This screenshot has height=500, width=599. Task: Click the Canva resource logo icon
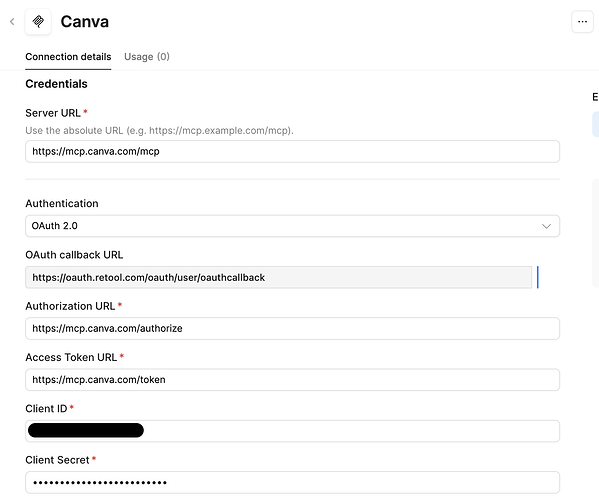[38, 21]
